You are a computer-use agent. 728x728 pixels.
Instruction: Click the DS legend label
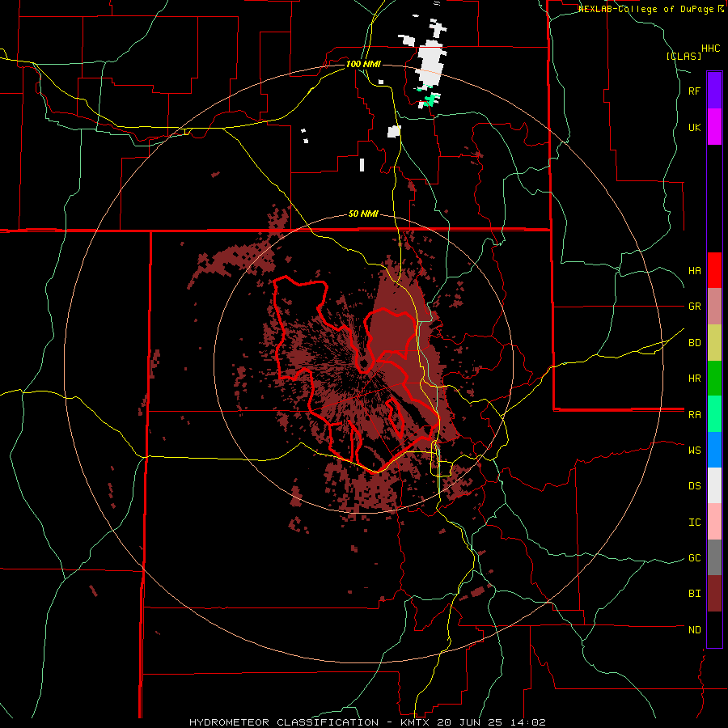(x=694, y=486)
